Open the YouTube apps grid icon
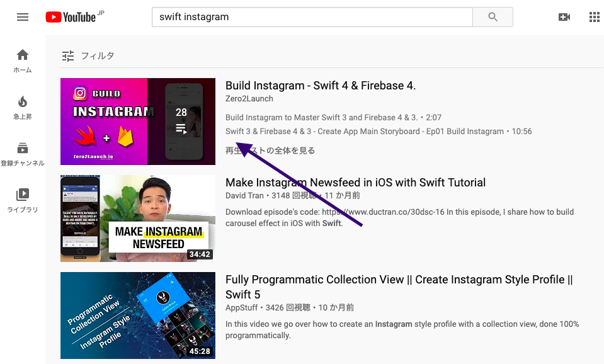 click(x=595, y=17)
